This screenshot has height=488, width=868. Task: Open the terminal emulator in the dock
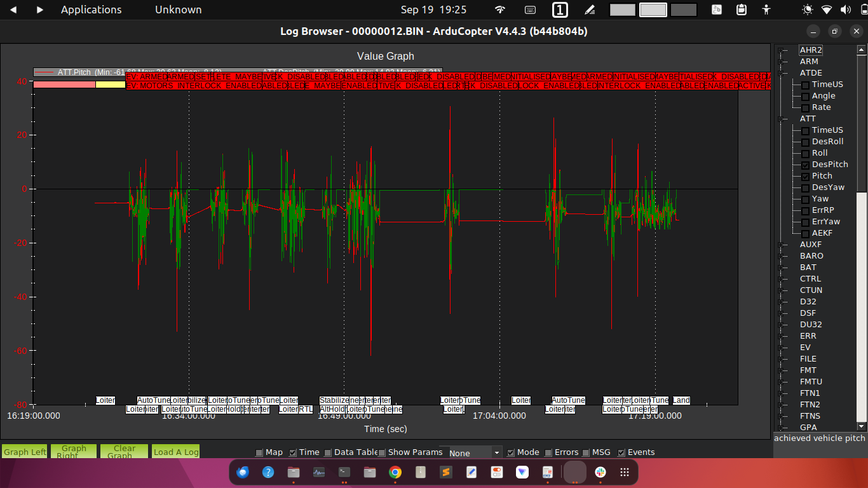(x=343, y=472)
